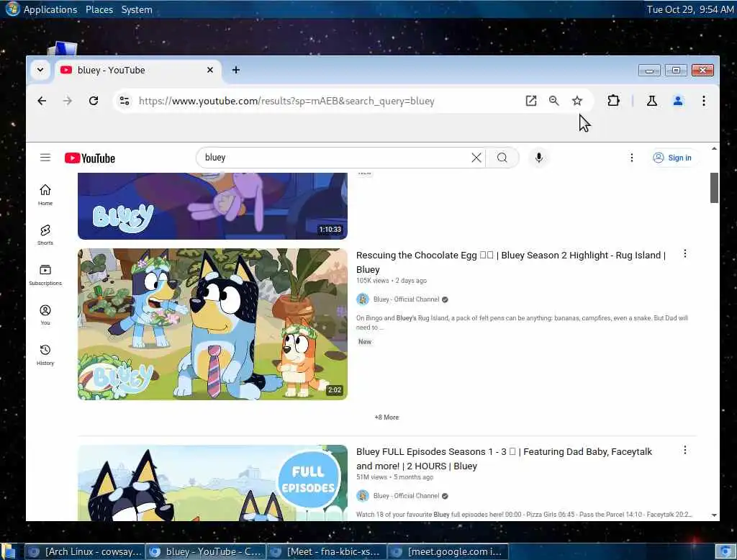Screen dimensions: 737x560
Task: Click the Sign in button
Action: pyautogui.click(x=673, y=158)
